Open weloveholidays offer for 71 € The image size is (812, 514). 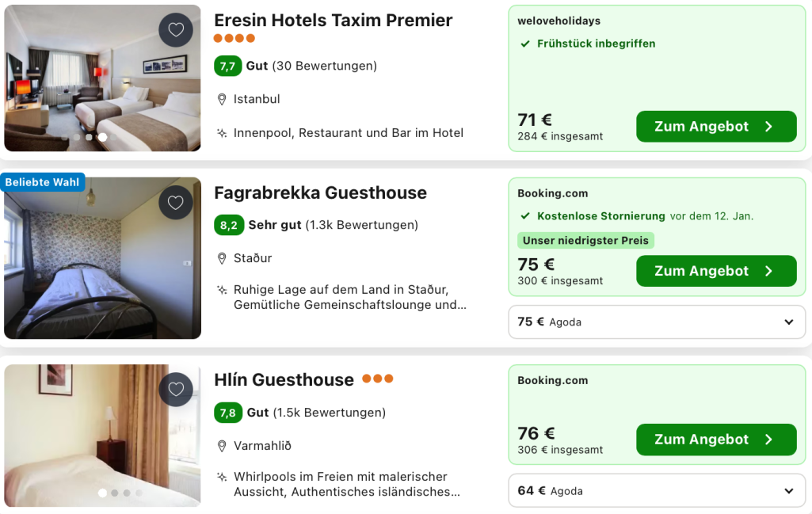[x=716, y=126]
